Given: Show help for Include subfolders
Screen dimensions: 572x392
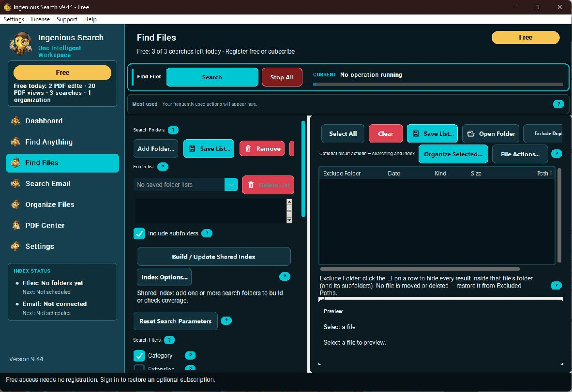Looking at the screenshot, I should click(207, 233).
